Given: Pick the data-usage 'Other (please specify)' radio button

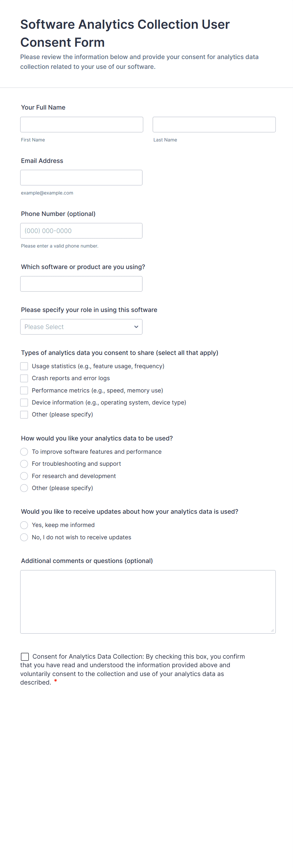Looking at the screenshot, I should pos(24,488).
